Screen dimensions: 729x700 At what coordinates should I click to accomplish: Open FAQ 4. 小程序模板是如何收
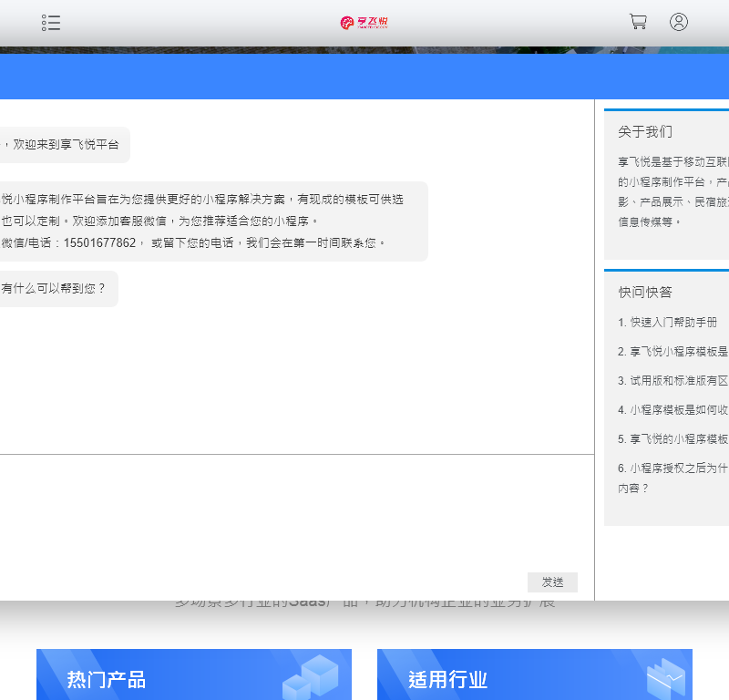[x=673, y=410]
